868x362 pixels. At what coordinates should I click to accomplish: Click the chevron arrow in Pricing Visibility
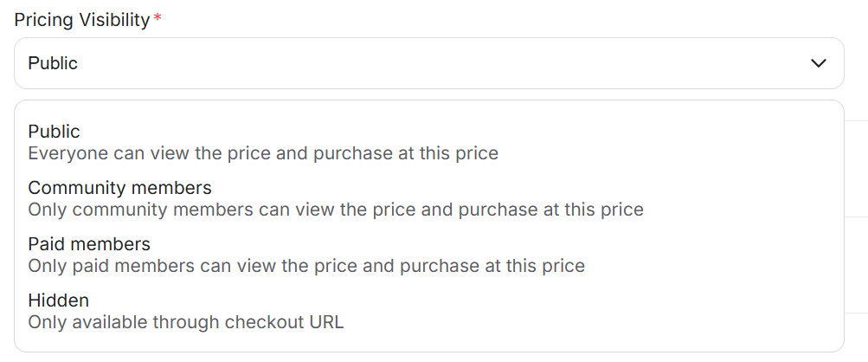(818, 63)
